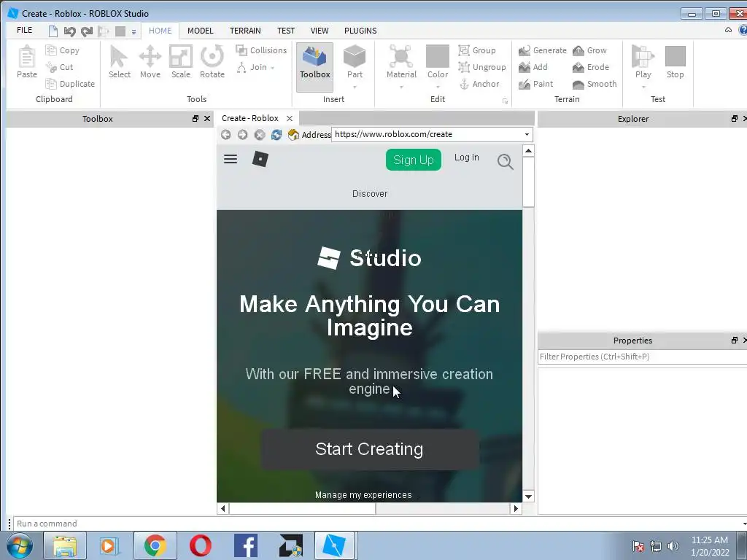The image size is (747, 560).
Task: Activate the Rotate tool
Action: tap(212, 62)
